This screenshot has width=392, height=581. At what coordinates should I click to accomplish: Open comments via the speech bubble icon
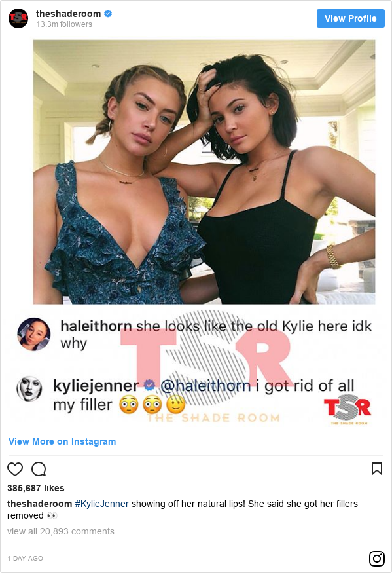tap(39, 469)
